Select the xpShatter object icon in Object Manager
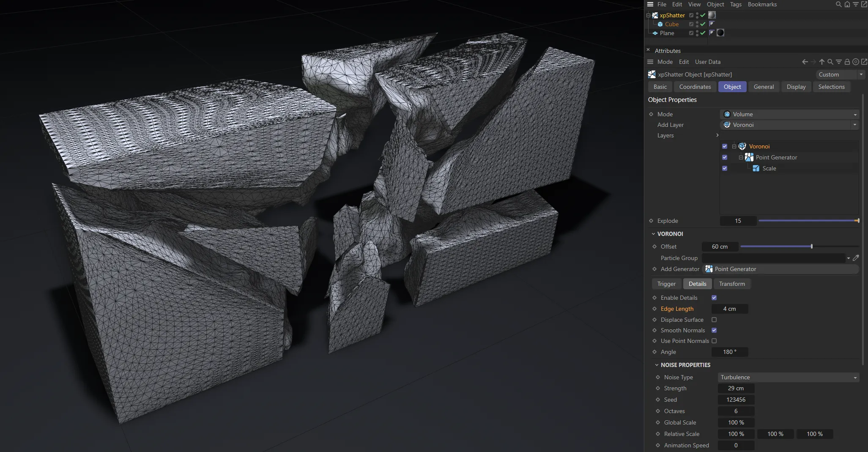This screenshot has height=452, width=868. pyautogui.click(x=655, y=15)
